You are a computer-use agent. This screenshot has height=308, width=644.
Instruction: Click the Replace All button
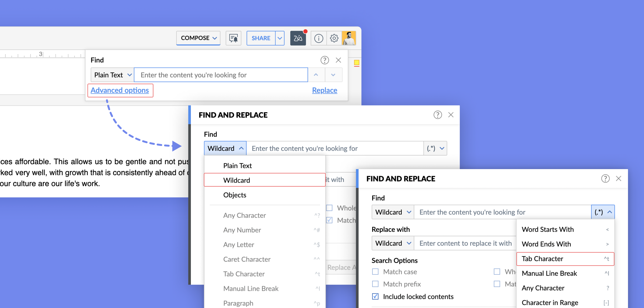[x=341, y=267]
